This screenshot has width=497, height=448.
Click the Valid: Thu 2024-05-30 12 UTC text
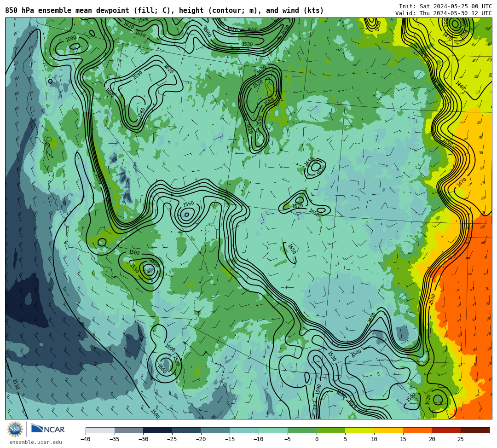coord(444,13)
